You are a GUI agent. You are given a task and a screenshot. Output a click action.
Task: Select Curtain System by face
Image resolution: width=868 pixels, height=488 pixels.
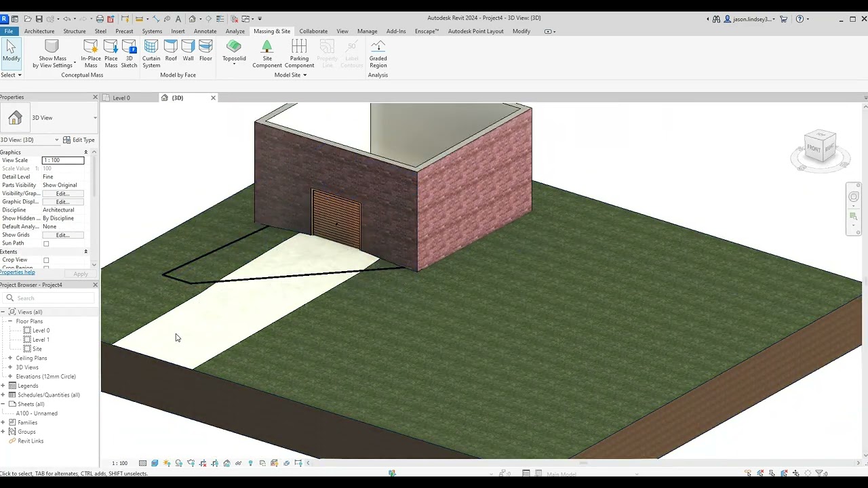click(x=151, y=53)
